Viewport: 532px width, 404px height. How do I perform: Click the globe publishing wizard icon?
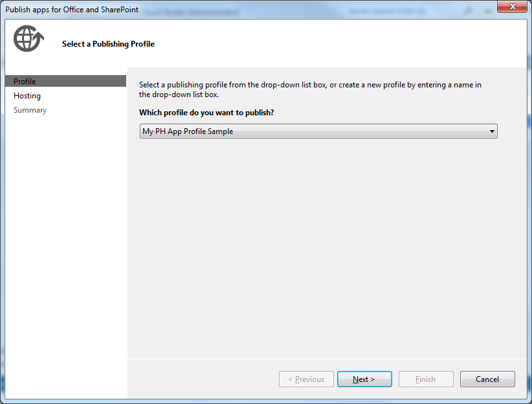[27, 38]
